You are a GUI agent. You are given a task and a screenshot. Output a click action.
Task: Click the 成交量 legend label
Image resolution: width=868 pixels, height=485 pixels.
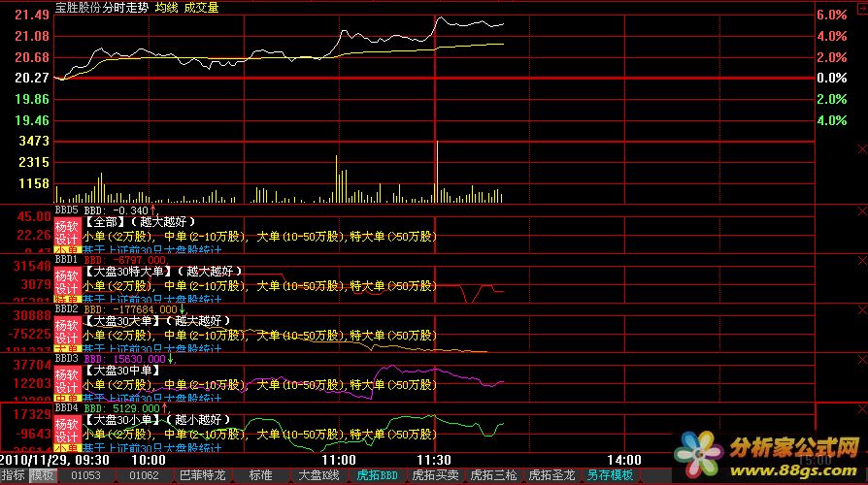pyautogui.click(x=202, y=8)
